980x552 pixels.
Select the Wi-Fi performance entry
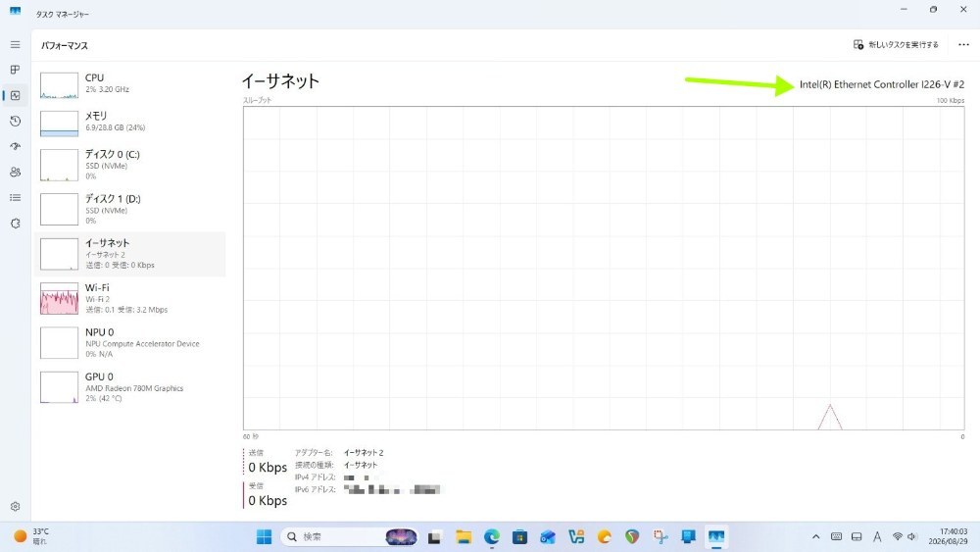click(129, 298)
